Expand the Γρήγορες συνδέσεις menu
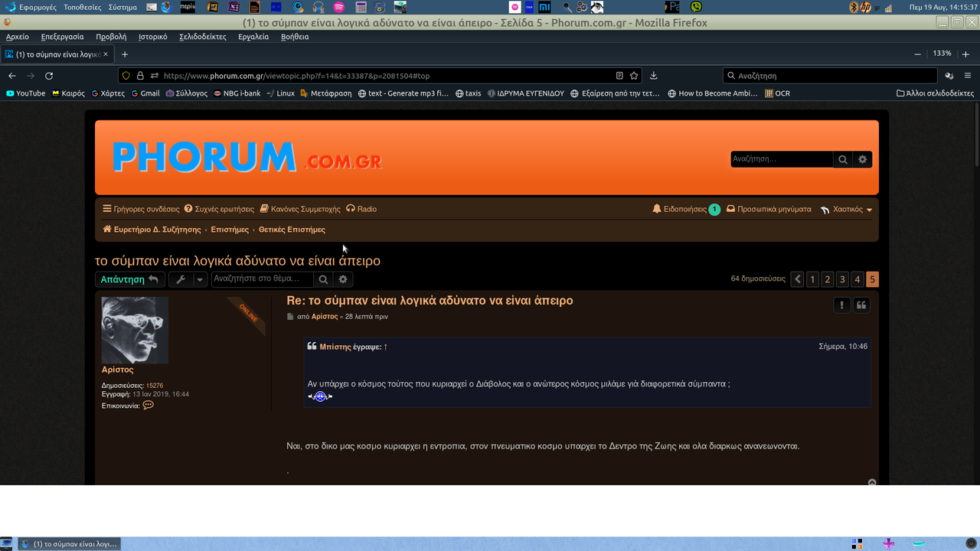The height and width of the screenshot is (551, 980). [x=141, y=209]
